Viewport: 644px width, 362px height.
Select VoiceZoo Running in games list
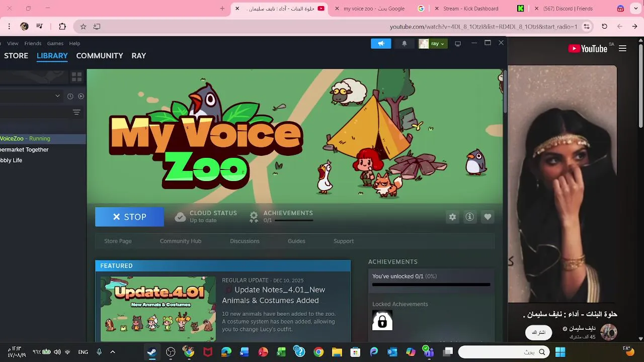point(43,138)
